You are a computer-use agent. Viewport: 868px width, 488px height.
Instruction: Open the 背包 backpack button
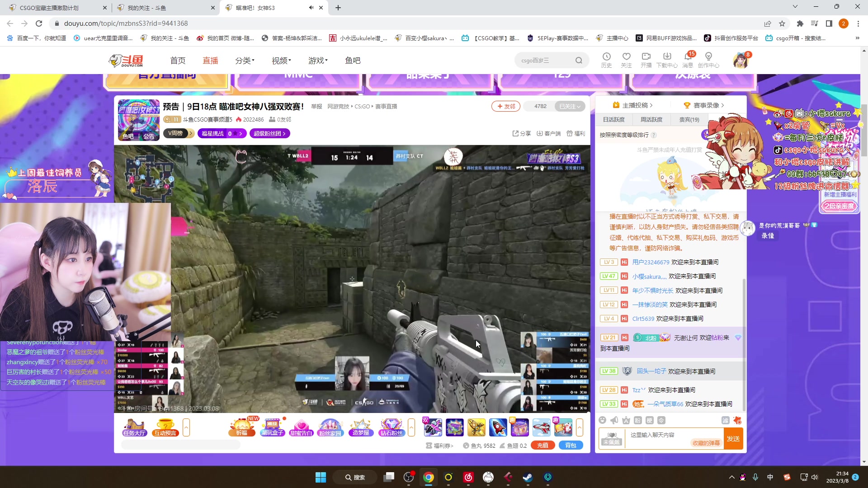[x=571, y=446]
